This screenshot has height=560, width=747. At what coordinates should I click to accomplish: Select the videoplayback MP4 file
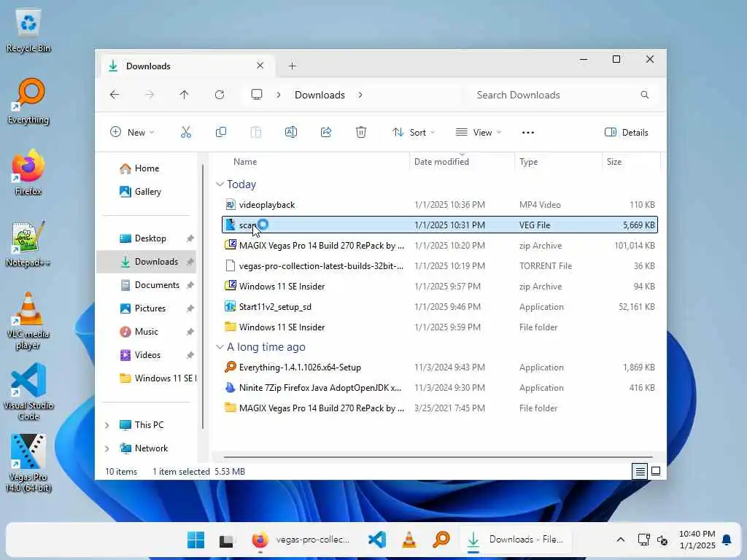coord(440,205)
